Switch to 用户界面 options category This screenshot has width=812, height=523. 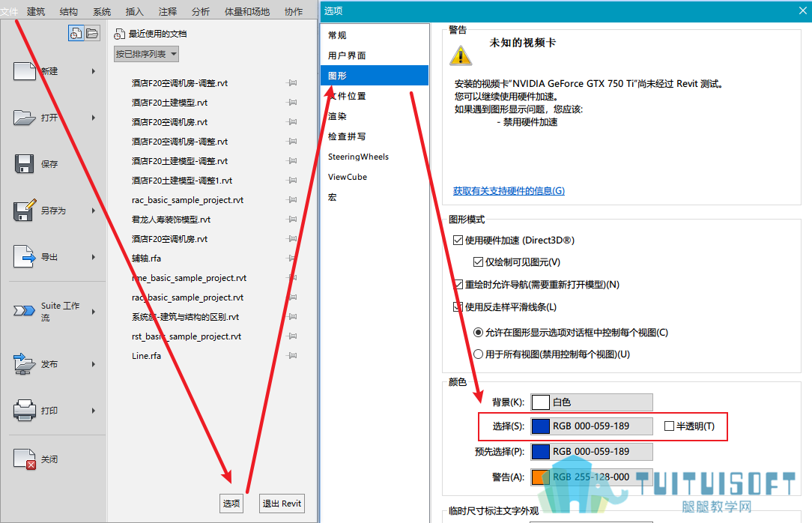pos(375,55)
